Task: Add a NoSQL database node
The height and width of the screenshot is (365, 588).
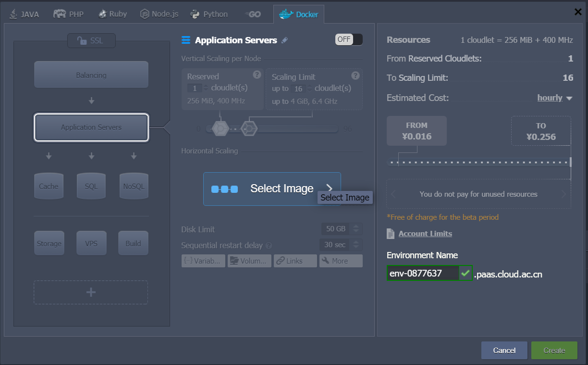Action: pyautogui.click(x=134, y=186)
